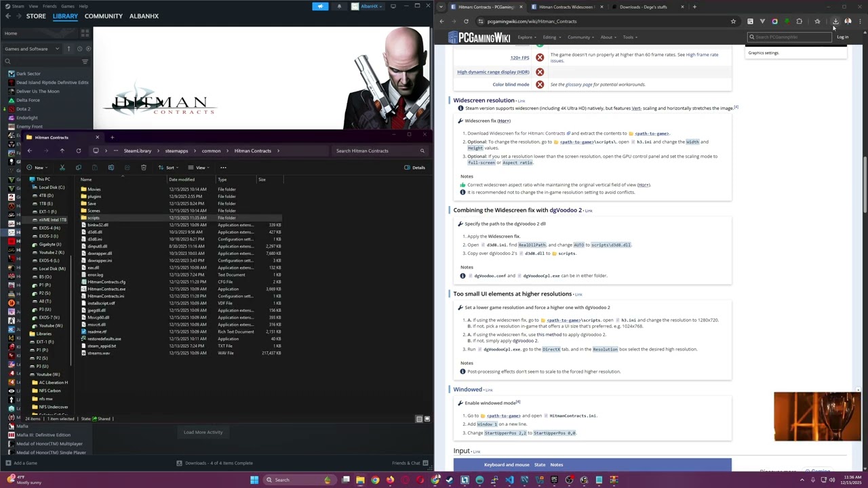Open AlbanHX account dropdown in Steam
The height and width of the screenshot is (488, 868).
point(367,6)
